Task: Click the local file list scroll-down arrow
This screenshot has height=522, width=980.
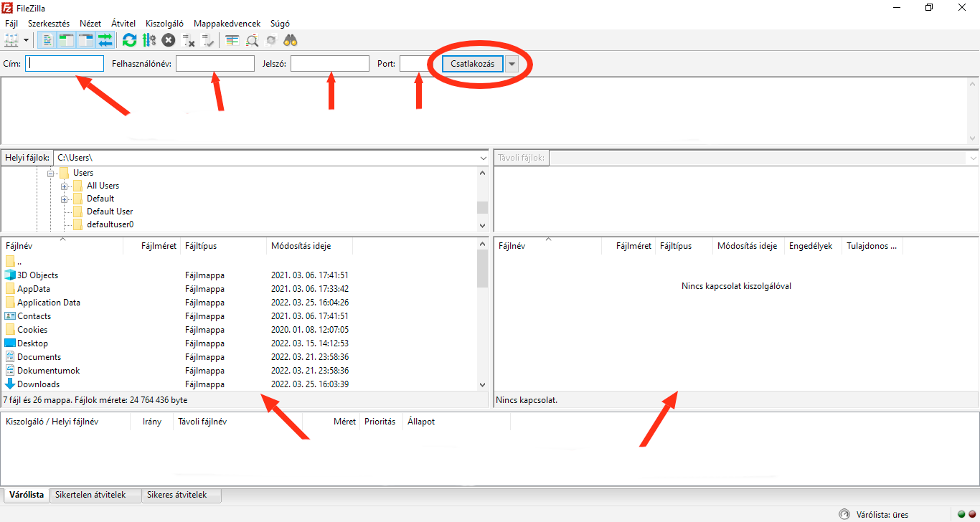Action: (482, 385)
